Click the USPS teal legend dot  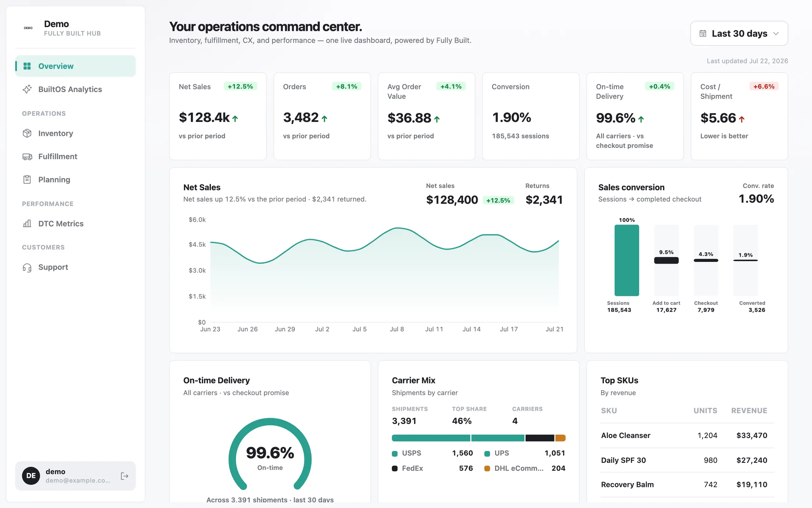pos(395,453)
